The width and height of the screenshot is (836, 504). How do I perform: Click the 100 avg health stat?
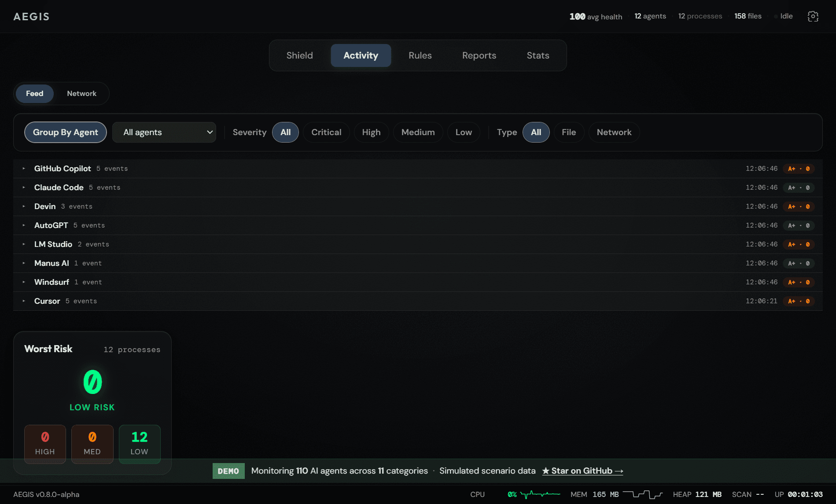pyautogui.click(x=596, y=17)
